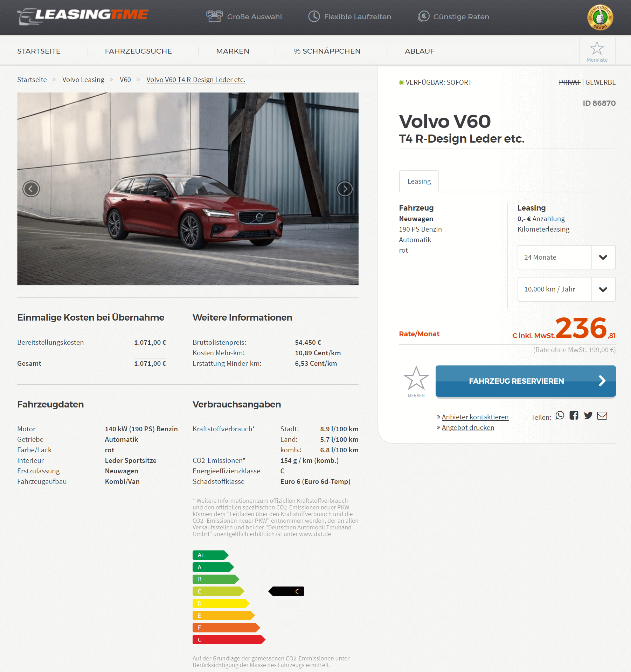
Task: Go to Startseite breadcrumb
Action: tap(32, 80)
